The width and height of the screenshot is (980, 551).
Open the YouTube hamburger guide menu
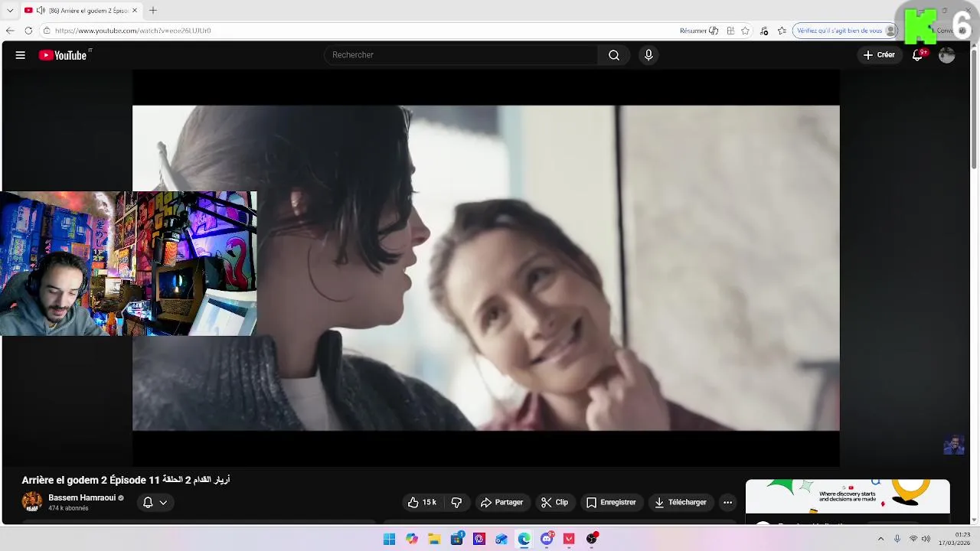tap(21, 55)
